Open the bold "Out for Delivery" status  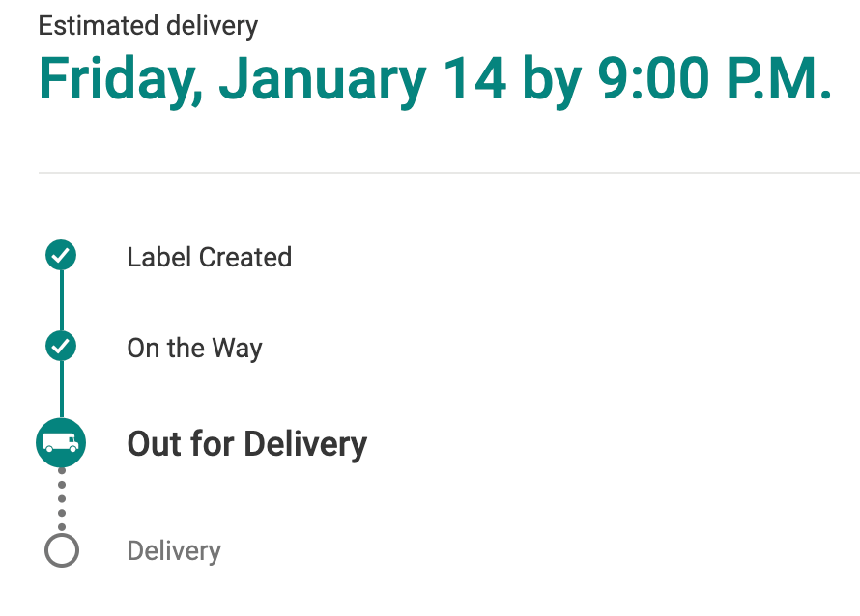246,444
